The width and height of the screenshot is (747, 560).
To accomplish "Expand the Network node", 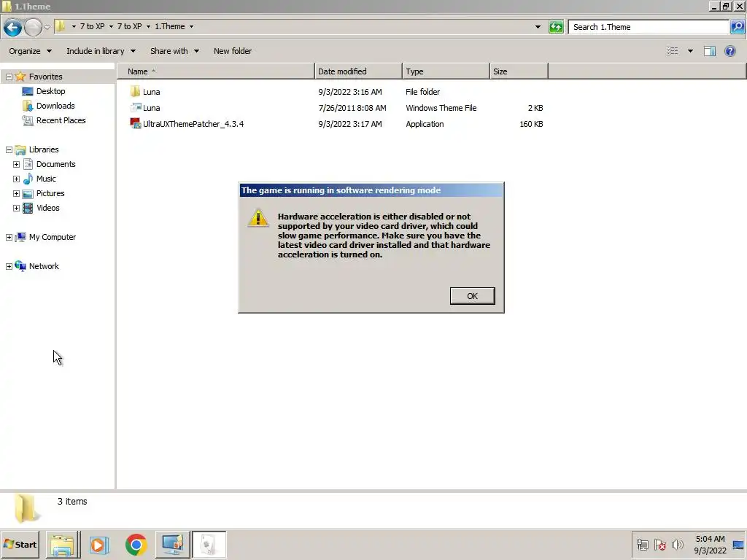I will (9, 267).
